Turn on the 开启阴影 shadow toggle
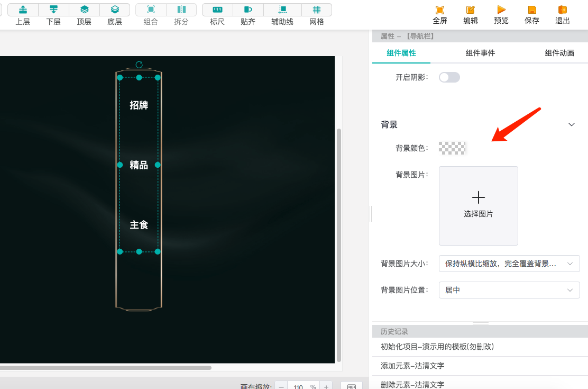The image size is (588, 389). tap(449, 77)
